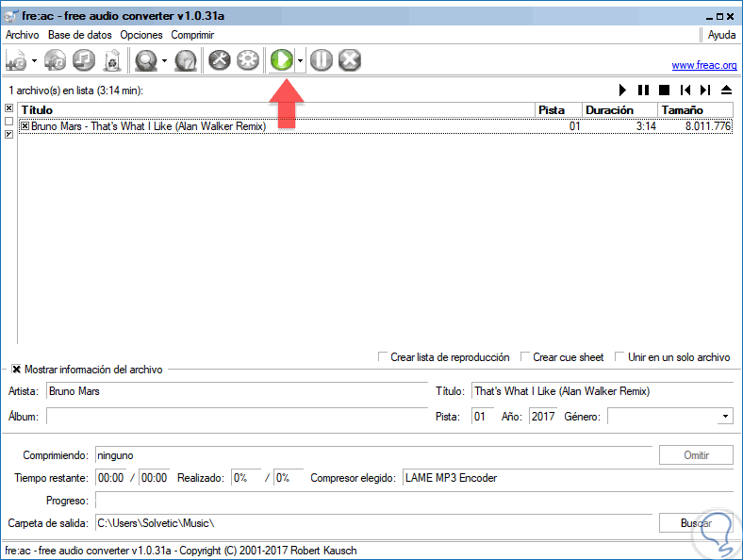Viewport: 743px width, 560px height.
Task: Enable Crear lista de reproducción
Action: [382, 356]
